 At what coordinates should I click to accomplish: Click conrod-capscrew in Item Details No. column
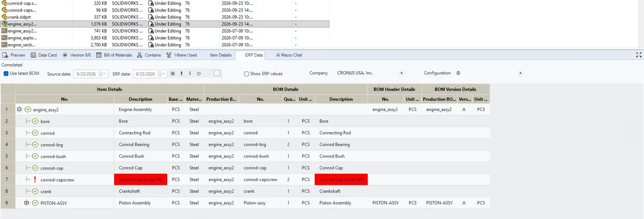pos(57,180)
